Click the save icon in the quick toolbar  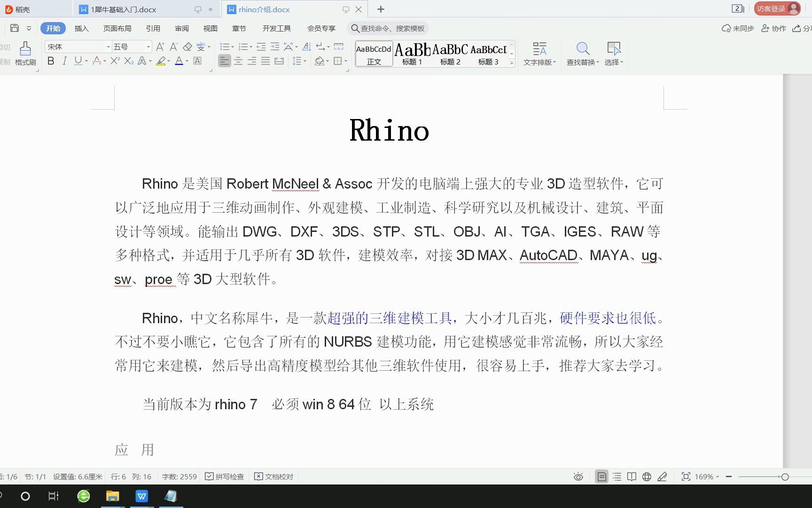(x=15, y=28)
